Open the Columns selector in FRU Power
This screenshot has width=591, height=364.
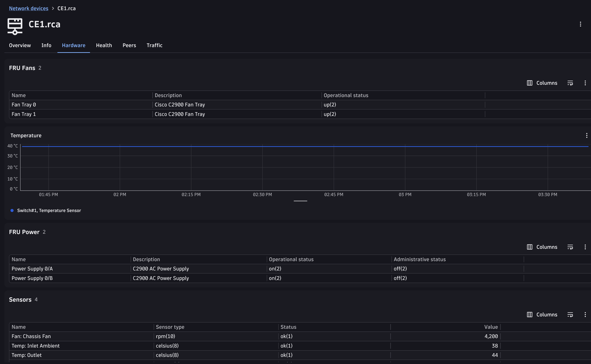542,247
